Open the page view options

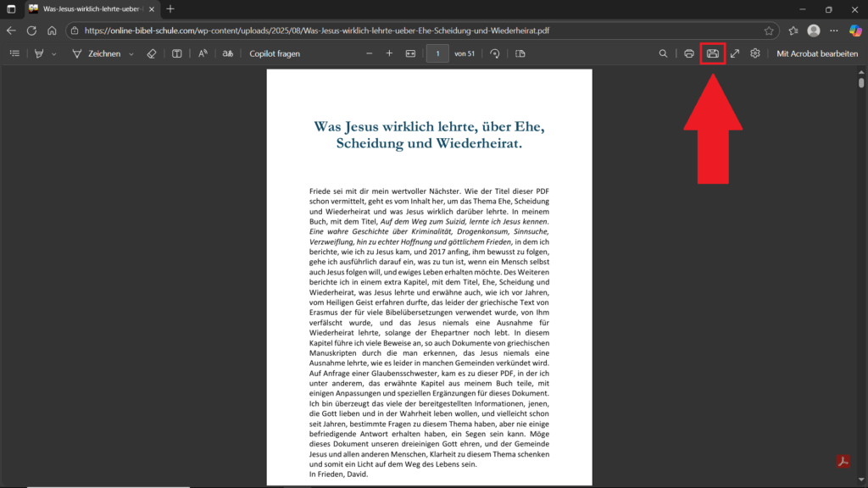pyautogui.click(x=520, y=53)
